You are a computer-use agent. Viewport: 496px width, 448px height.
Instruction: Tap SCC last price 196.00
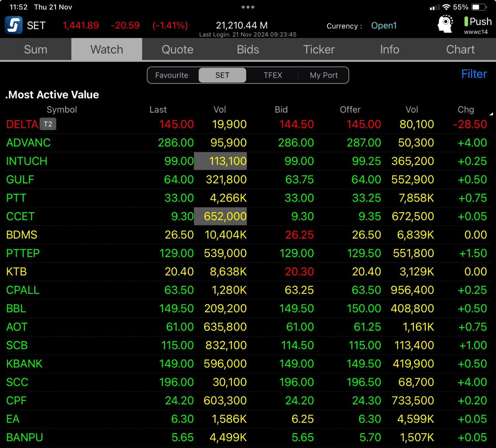coord(177,382)
